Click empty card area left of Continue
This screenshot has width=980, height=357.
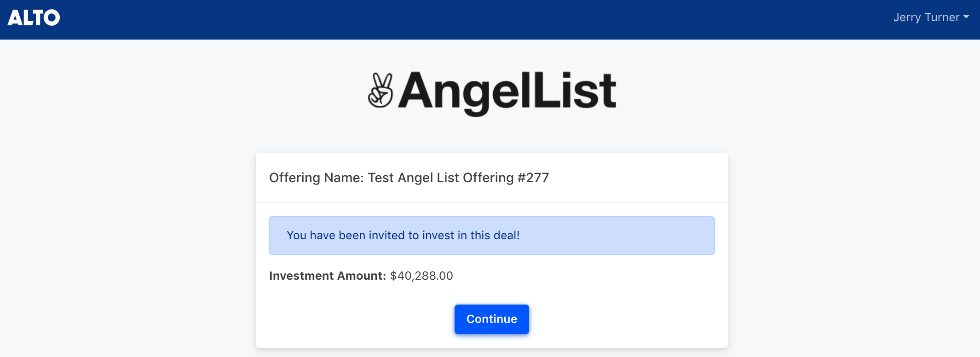tap(359, 319)
